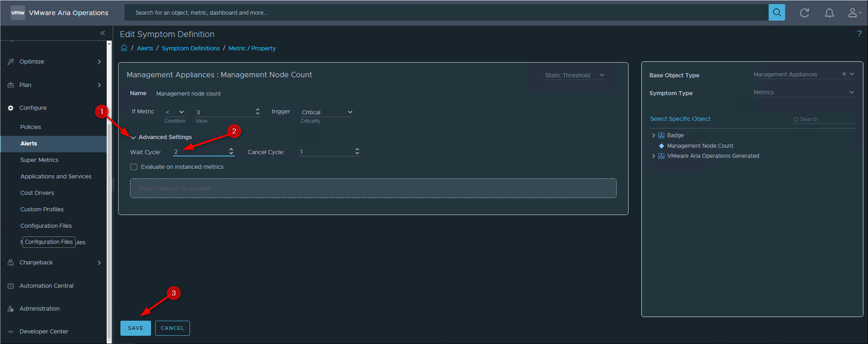Viewport: 868px width, 344px height.
Task: Clear the Base Object Type selection
Action: 844,74
